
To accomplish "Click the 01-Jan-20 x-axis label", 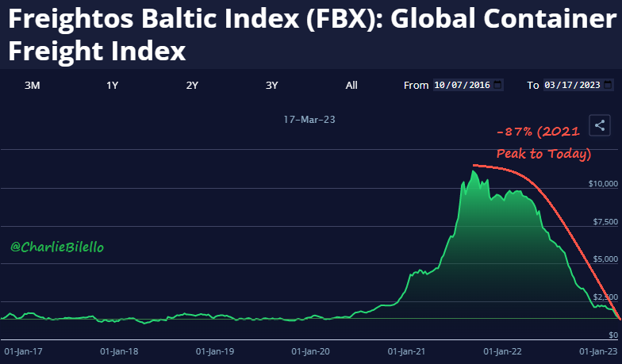I will click(311, 351).
